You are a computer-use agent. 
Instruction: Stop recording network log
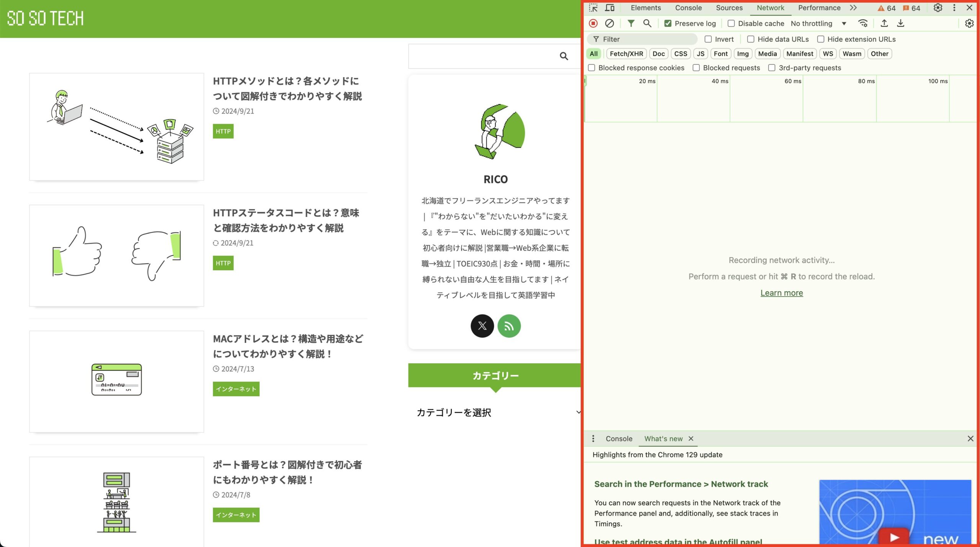(593, 23)
